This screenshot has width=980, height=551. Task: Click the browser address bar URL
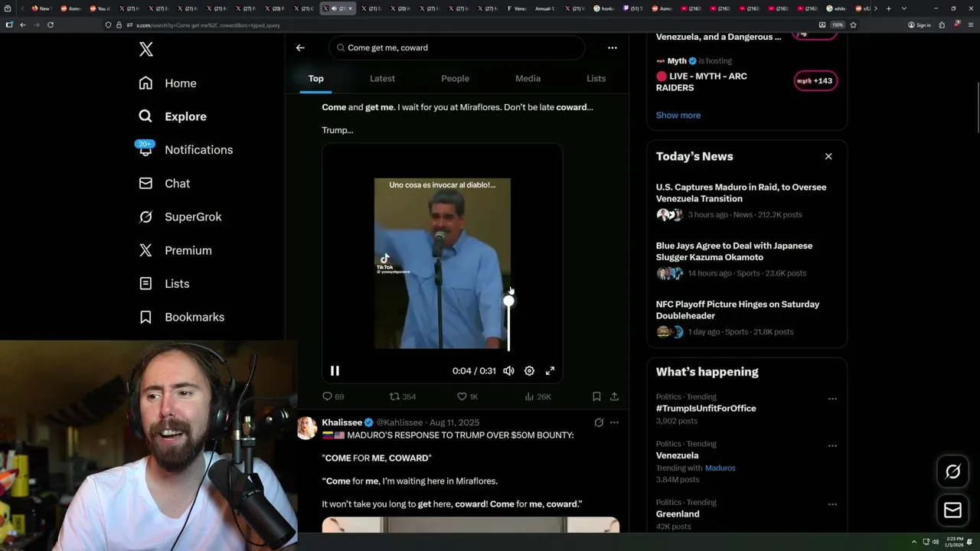pyautogui.click(x=207, y=25)
